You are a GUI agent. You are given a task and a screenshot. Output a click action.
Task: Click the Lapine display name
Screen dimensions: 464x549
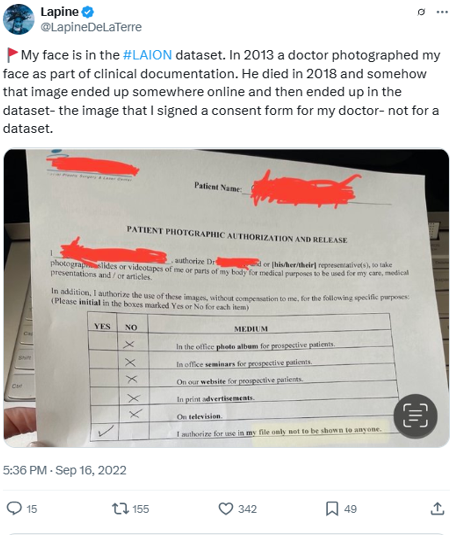point(60,12)
